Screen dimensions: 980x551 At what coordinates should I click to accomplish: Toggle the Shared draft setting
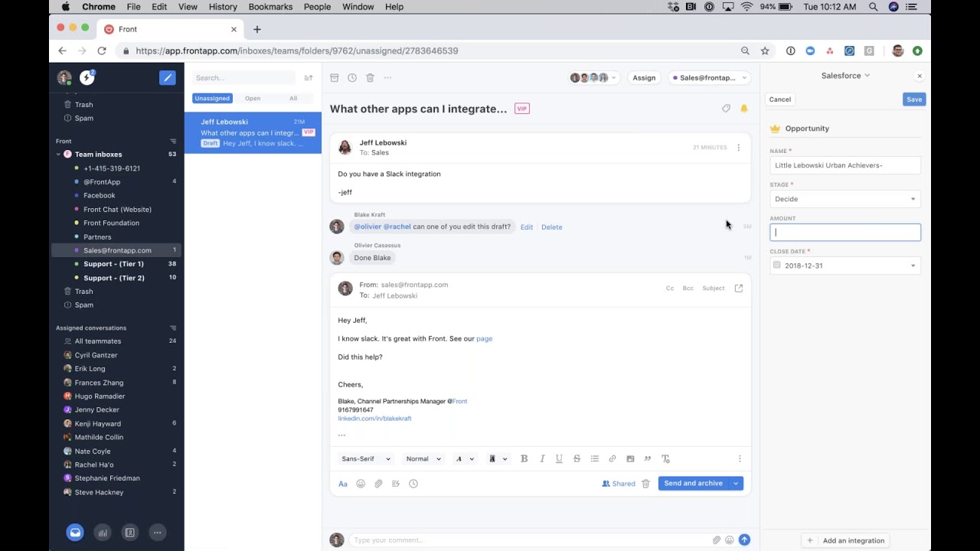619,484
